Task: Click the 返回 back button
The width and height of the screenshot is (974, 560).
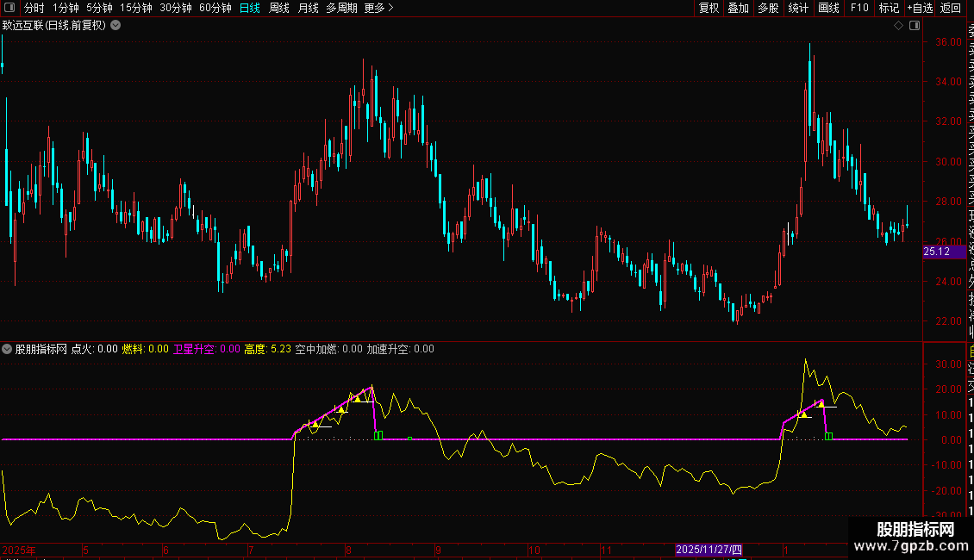Action: coord(951,8)
